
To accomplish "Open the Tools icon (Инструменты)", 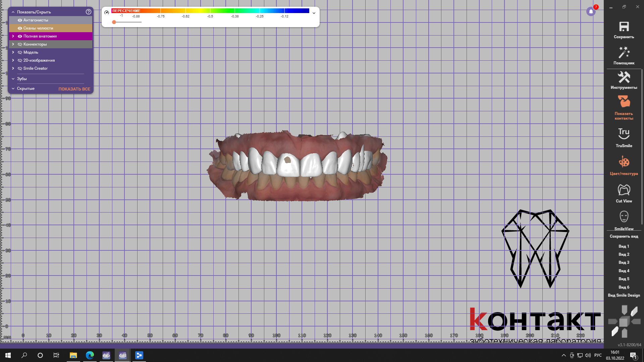I will (624, 77).
